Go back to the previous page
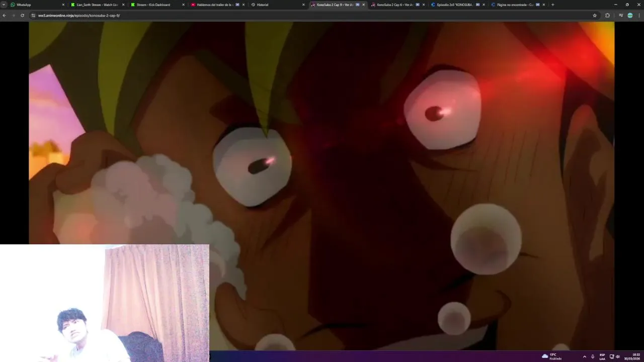Viewport: 644px width, 362px height. click(5, 16)
